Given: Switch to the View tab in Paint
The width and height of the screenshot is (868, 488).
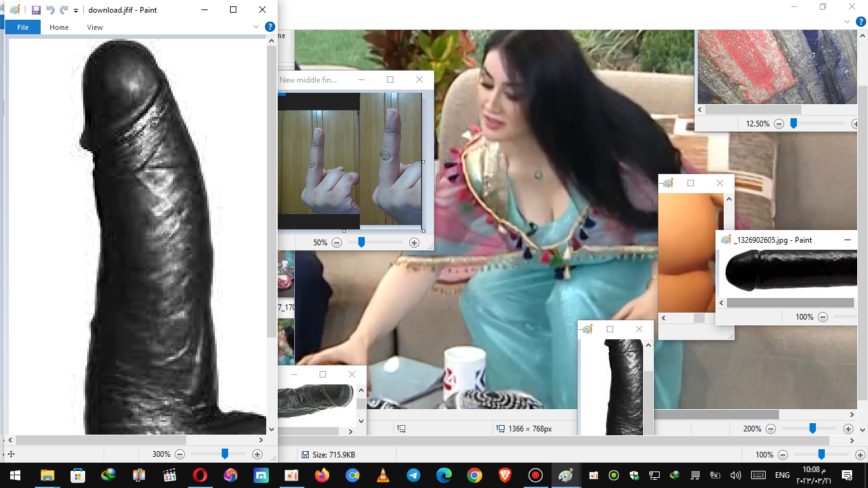Looking at the screenshot, I should point(95,27).
